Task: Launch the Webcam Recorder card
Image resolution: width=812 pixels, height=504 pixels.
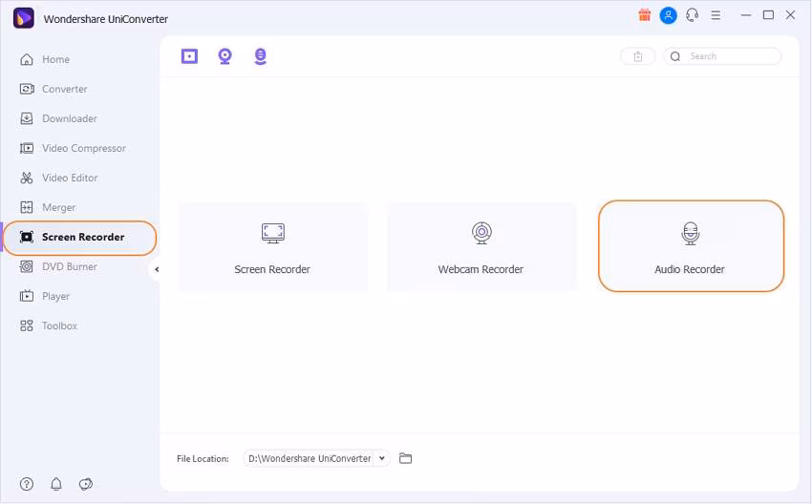Action: (x=481, y=247)
